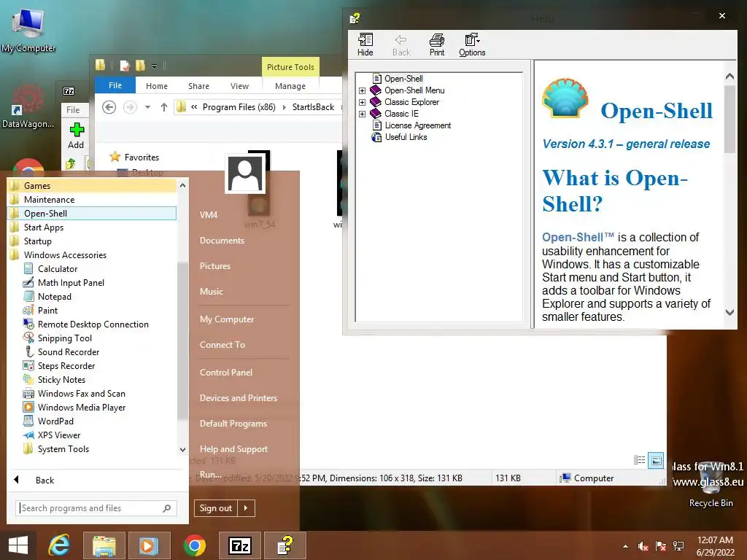This screenshot has height=560, width=747.
Task: Switch to the Help taskbar button
Action: pos(285,545)
